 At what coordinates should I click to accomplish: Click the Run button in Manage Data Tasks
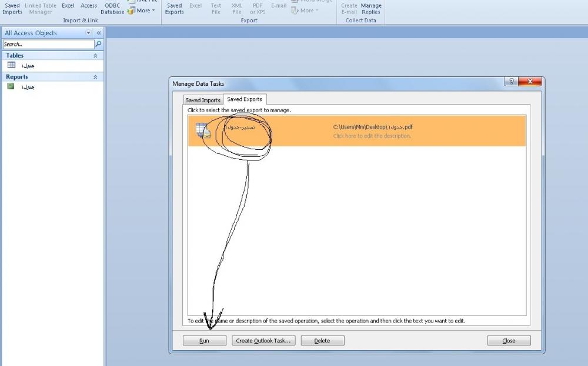(x=205, y=341)
